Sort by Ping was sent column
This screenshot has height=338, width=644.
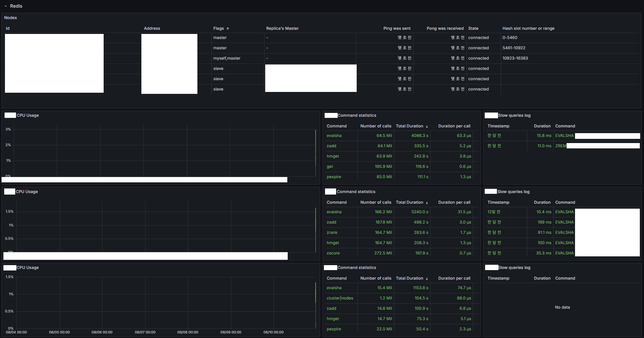coord(397,29)
